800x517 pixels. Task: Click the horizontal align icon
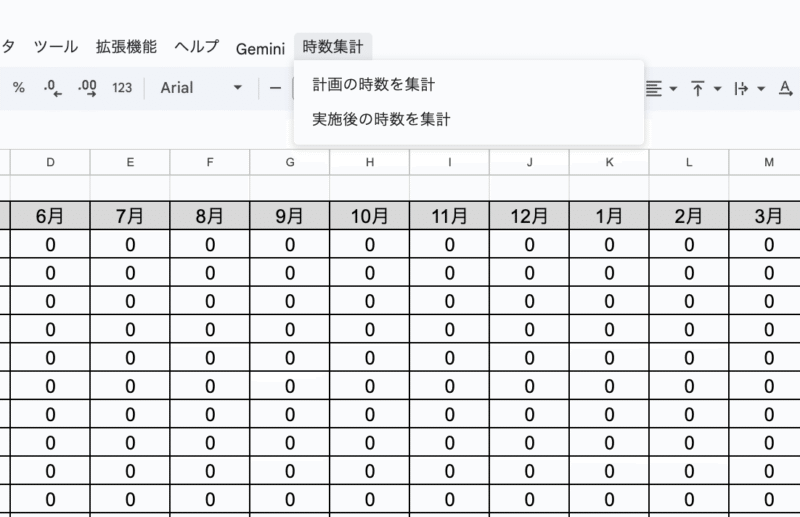(x=654, y=88)
